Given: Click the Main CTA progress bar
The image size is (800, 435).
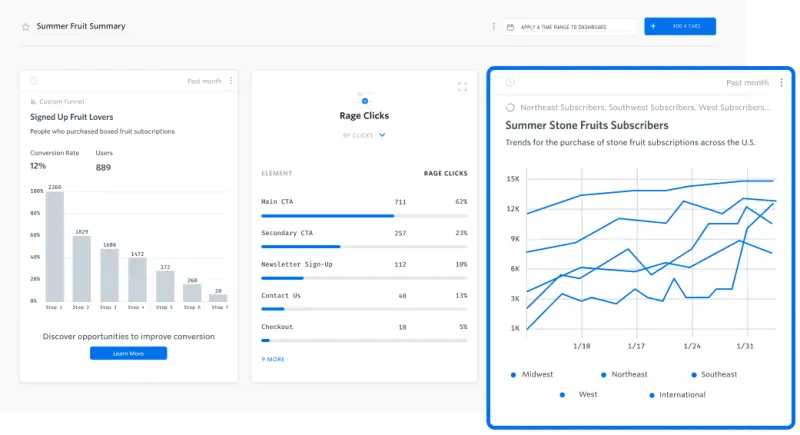Looking at the screenshot, I should (x=364, y=216).
